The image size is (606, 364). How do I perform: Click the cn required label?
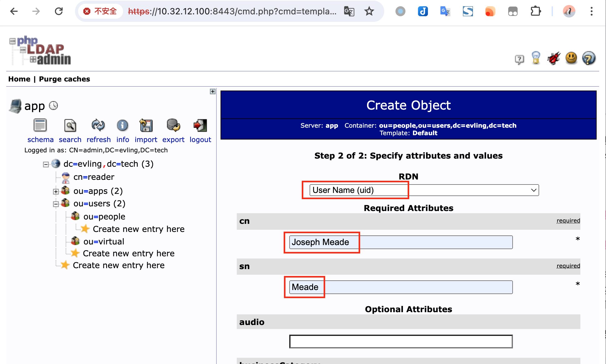[x=568, y=221]
